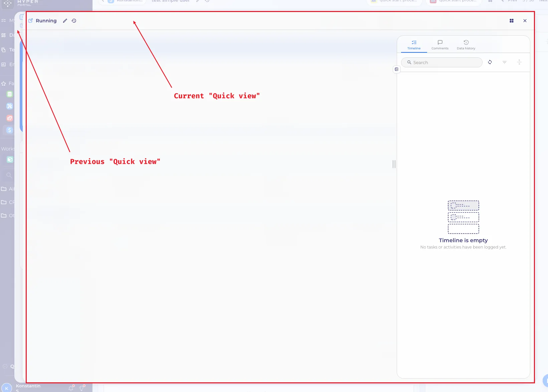Refresh the timeline with the sync icon
This screenshot has height=392, width=548.
pos(490,62)
